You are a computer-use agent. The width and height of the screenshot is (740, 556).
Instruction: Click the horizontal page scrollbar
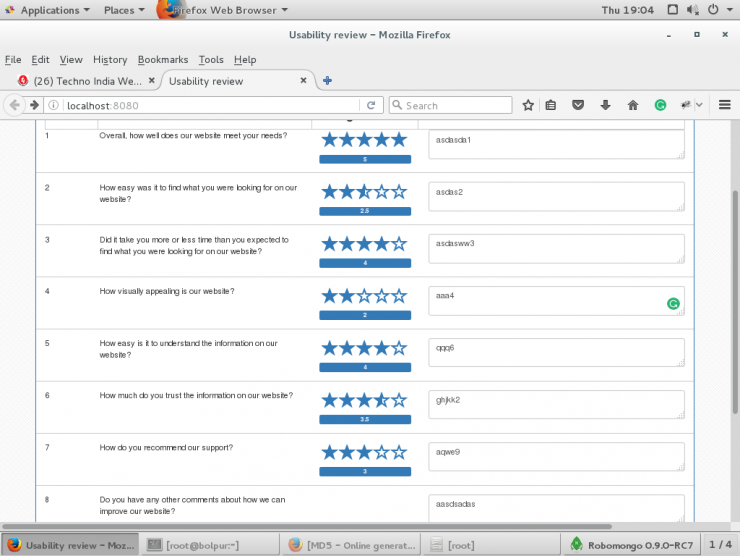click(x=307, y=526)
